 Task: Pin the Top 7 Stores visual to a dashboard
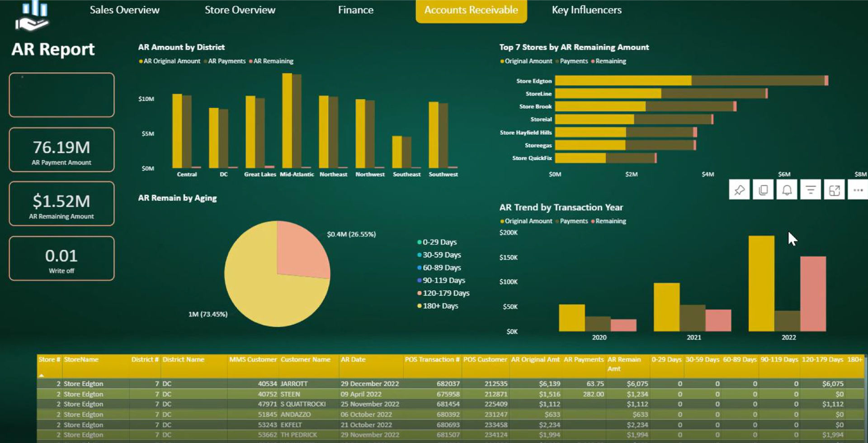[739, 189]
